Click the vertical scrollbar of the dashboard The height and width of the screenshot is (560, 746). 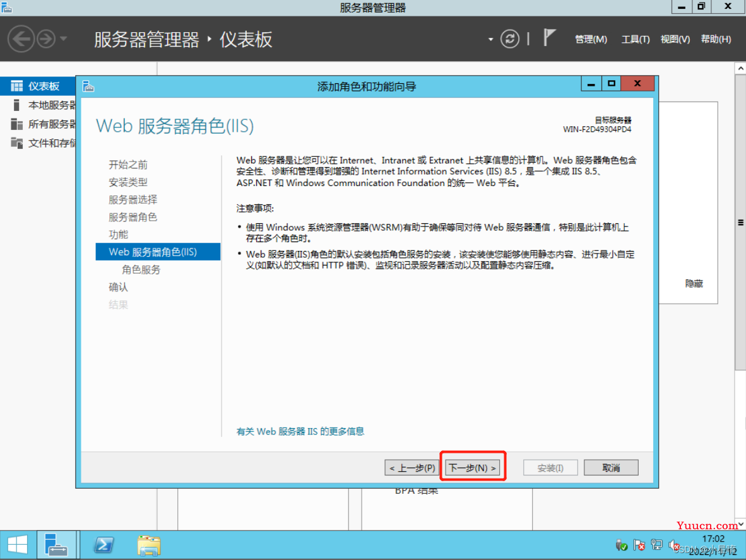741,222
